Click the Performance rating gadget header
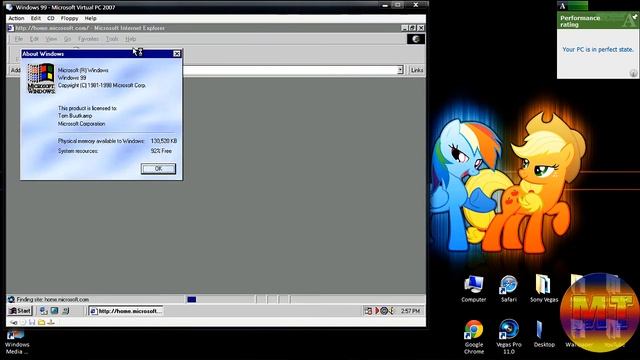Screen dimensions: 640x360 pos(598,21)
